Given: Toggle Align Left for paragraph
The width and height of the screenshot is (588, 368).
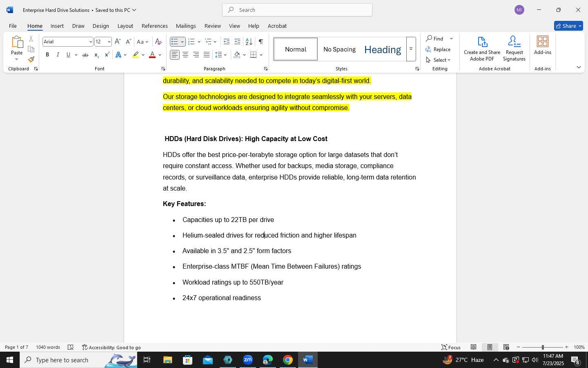Looking at the screenshot, I should coord(175,55).
